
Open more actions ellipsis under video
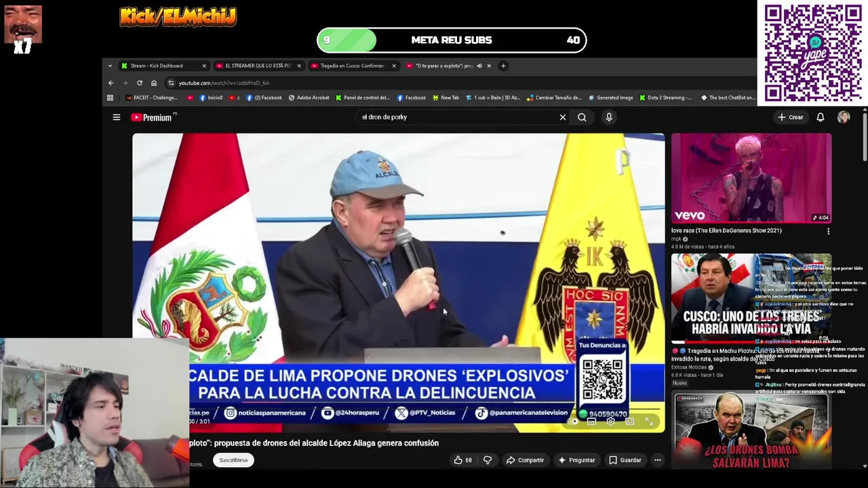point(657,460)
